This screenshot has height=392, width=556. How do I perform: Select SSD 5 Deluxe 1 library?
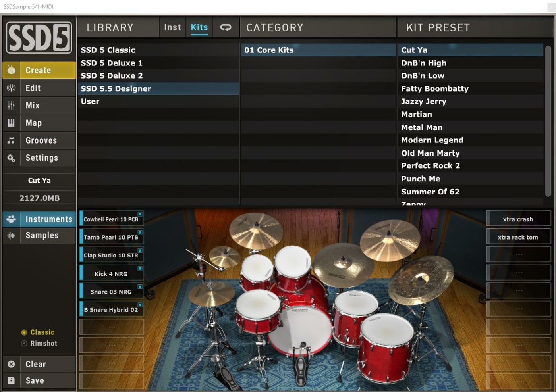pos(112,63)
